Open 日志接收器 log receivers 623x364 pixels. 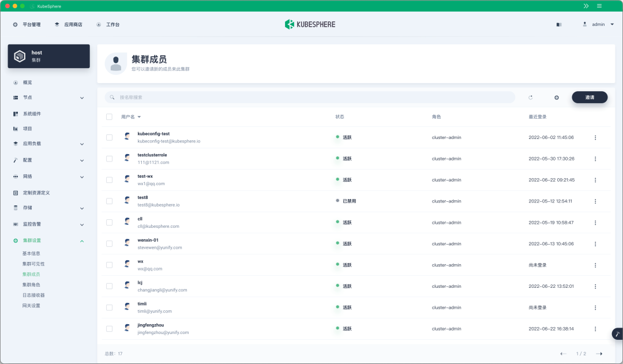33,295
